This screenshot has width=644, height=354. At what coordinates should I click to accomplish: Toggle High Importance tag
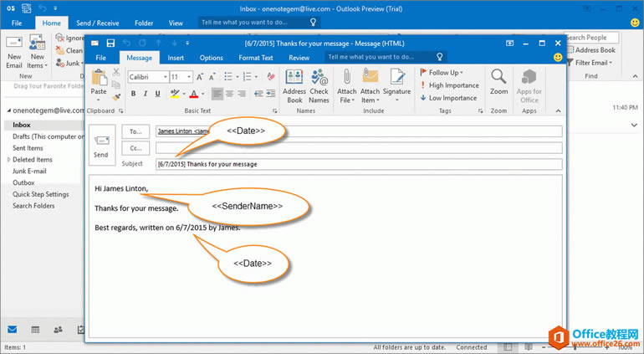tap(449, 85)
